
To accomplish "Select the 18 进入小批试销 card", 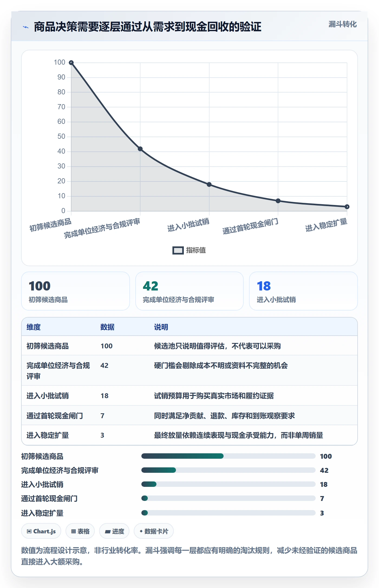I will (x=303, y=291).
